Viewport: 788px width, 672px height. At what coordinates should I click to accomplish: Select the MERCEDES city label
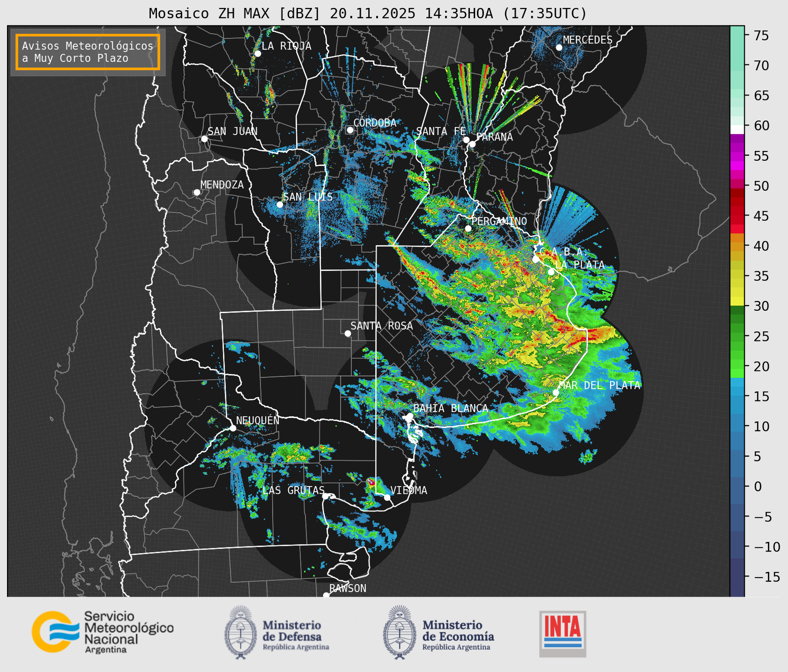[588, 40]
